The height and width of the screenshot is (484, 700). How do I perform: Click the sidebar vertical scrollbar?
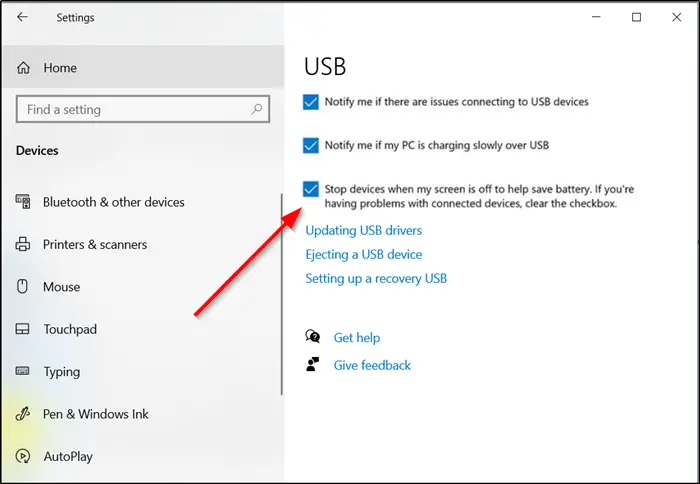pos(282,294)
